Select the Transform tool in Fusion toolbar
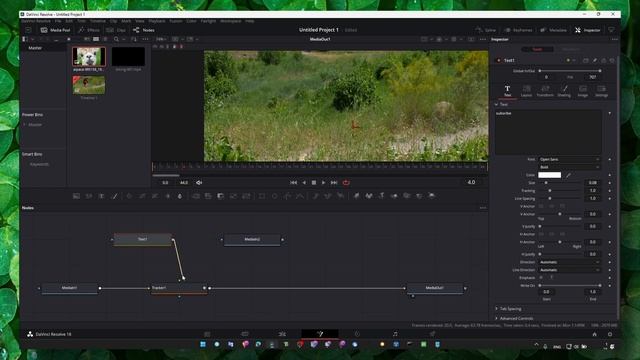 [246, 196]
